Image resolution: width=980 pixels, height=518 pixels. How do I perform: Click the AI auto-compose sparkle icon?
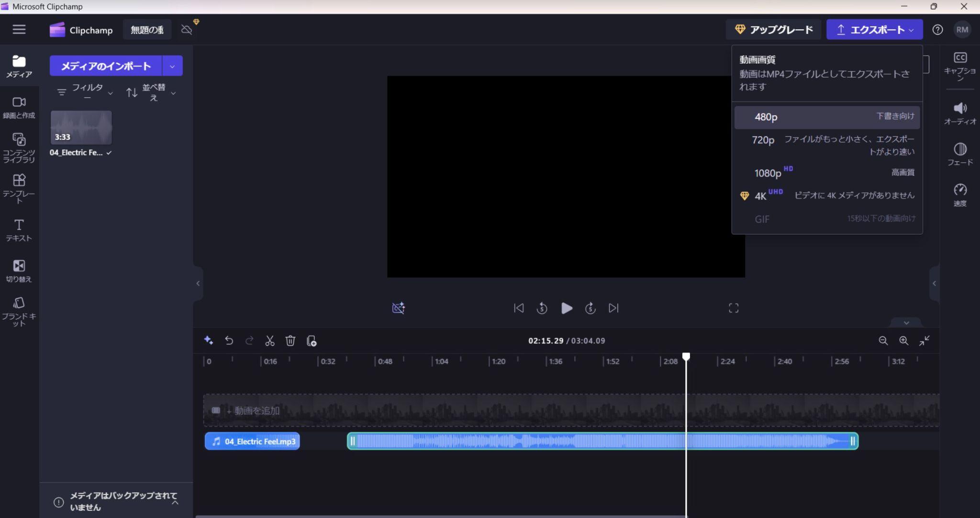pos(209,340)
